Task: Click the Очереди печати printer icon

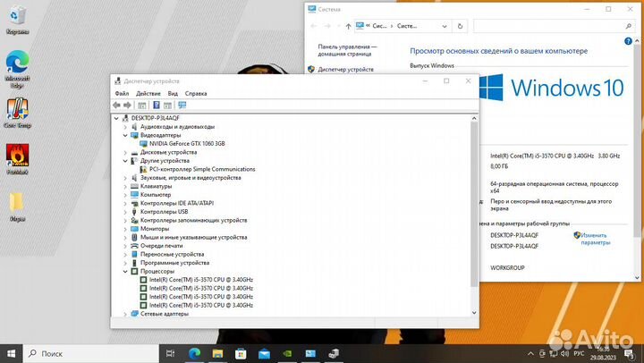Action: [134, 246]
